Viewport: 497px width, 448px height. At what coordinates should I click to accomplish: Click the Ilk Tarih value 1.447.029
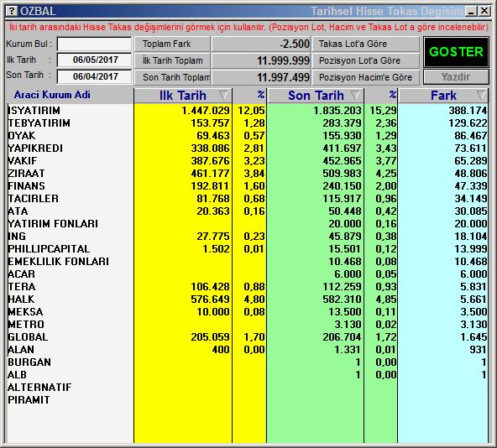(206, 110)
